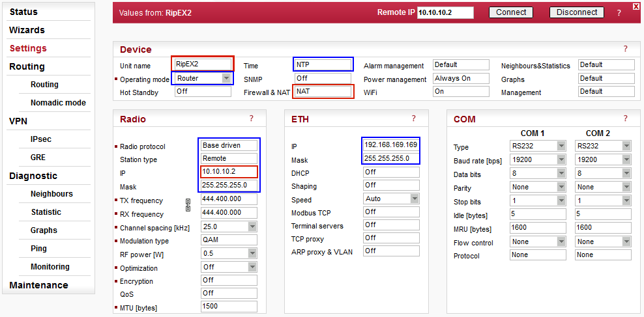Viewport: 644px width, 317px height.
Task: Open Nomadic mode menu entry
Action: pos(58,103)
